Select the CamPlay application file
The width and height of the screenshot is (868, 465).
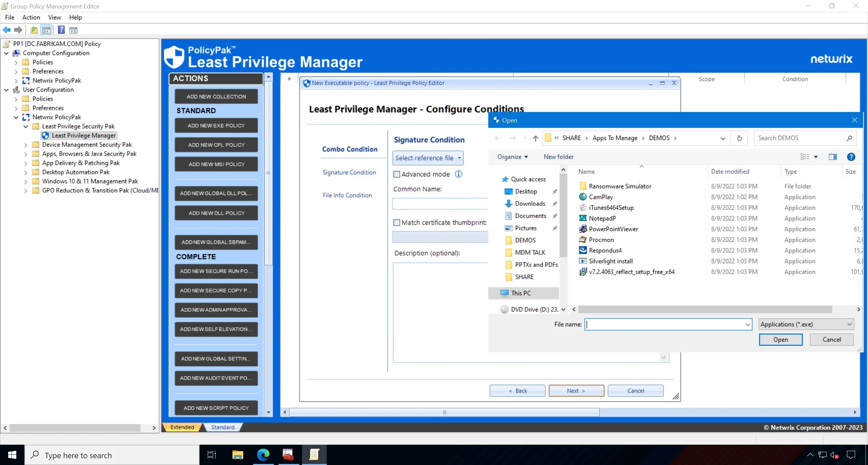point(601,197)
